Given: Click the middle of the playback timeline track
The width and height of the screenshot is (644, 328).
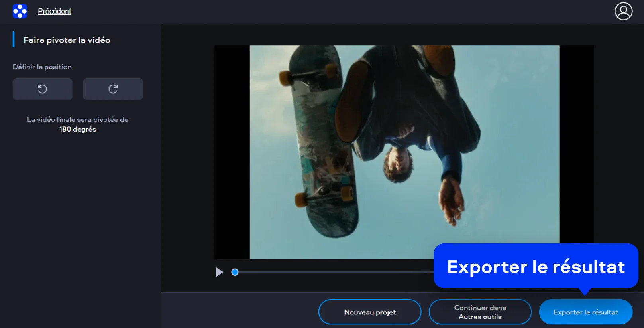Looking at the screenshot, I should click(334, 272).
